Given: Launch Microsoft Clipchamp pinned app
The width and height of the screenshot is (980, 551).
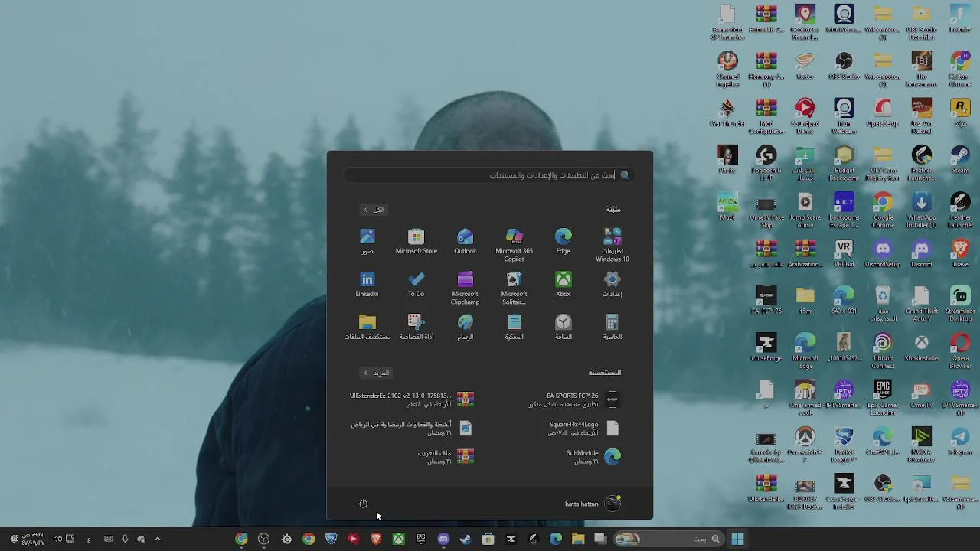Looking at the screenshot, I should point(465,289).
